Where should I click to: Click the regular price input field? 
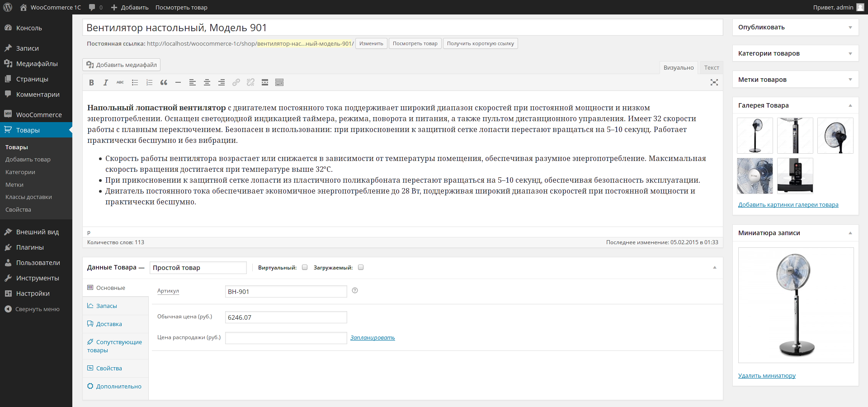pos(286,317)
